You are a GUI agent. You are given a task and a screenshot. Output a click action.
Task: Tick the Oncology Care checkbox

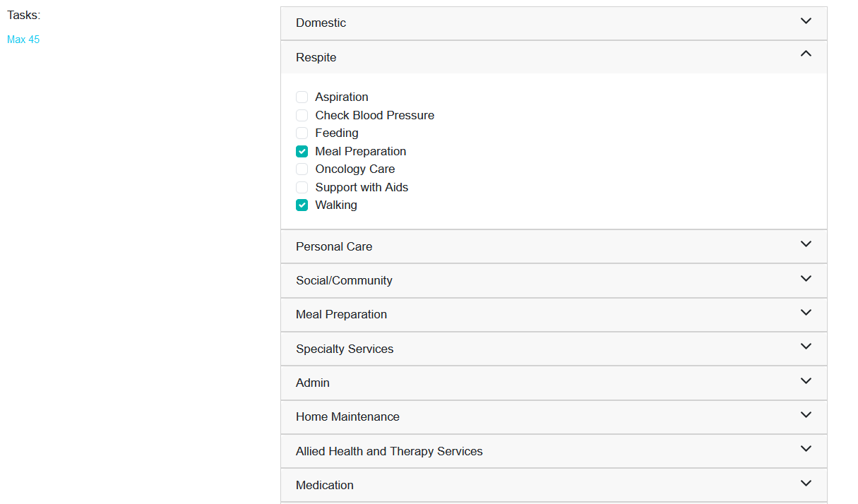[302, 169]
